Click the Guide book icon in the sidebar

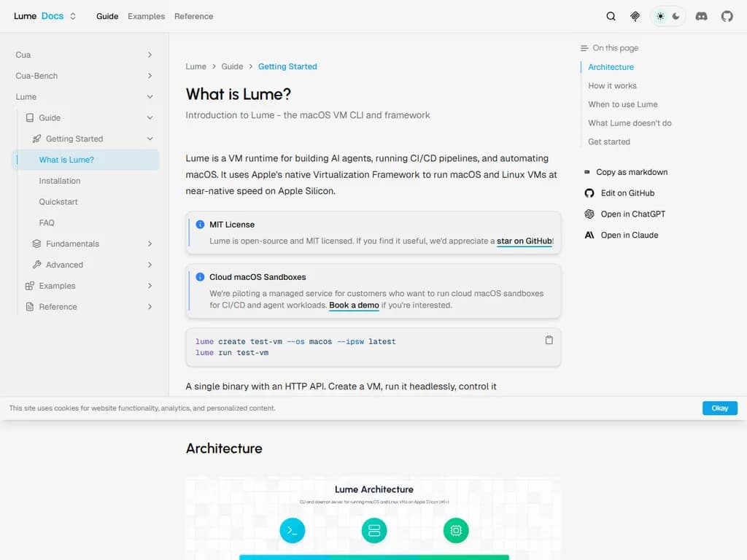coord(30,117)
